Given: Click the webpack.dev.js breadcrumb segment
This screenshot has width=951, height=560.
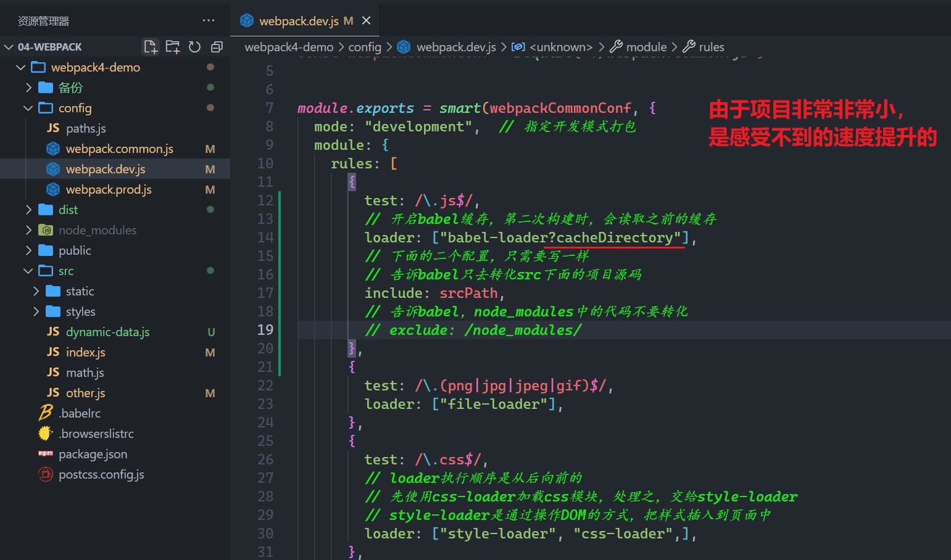Looking at the screenshot, I should click(456, 47).
